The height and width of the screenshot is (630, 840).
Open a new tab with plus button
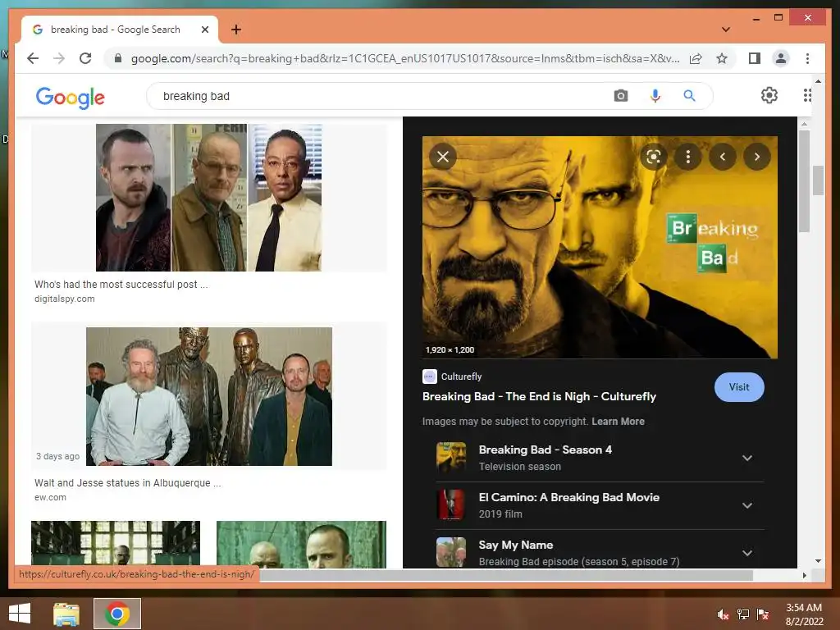(236, 30)
